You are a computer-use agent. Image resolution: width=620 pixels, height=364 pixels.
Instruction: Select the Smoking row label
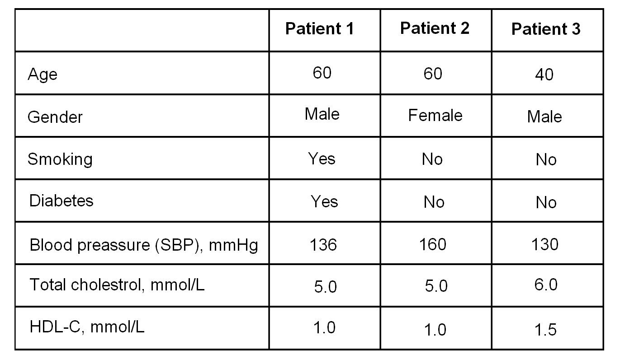coord(60,159)
